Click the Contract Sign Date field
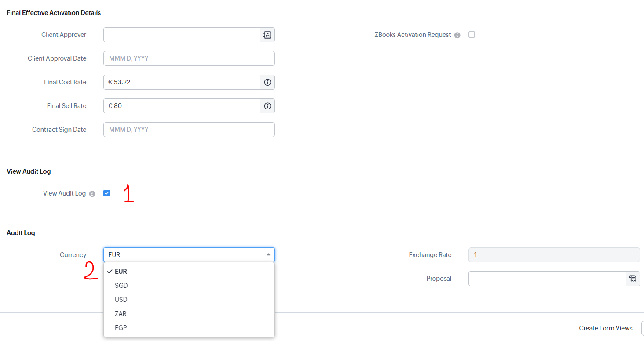Viewport: 644px width, 341px height. (189, 130)
